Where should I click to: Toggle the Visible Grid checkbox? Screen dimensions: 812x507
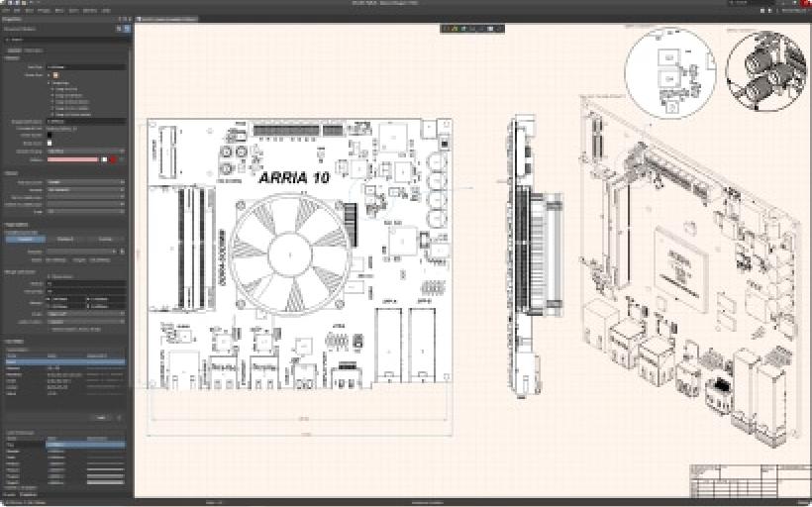click(55, 74)
